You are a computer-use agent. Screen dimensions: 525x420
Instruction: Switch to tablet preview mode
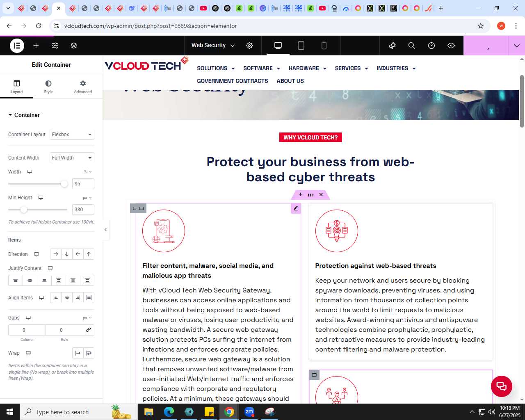[x=301, y=46]
